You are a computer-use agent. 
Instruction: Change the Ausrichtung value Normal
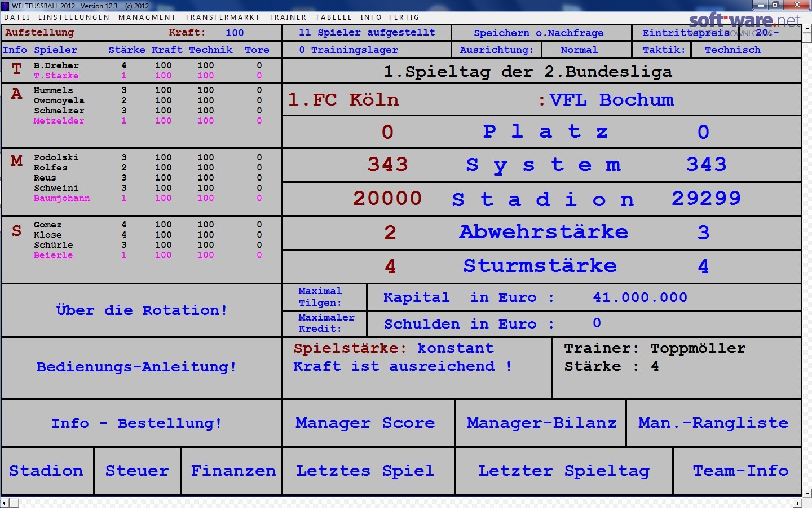coord(586,50)
